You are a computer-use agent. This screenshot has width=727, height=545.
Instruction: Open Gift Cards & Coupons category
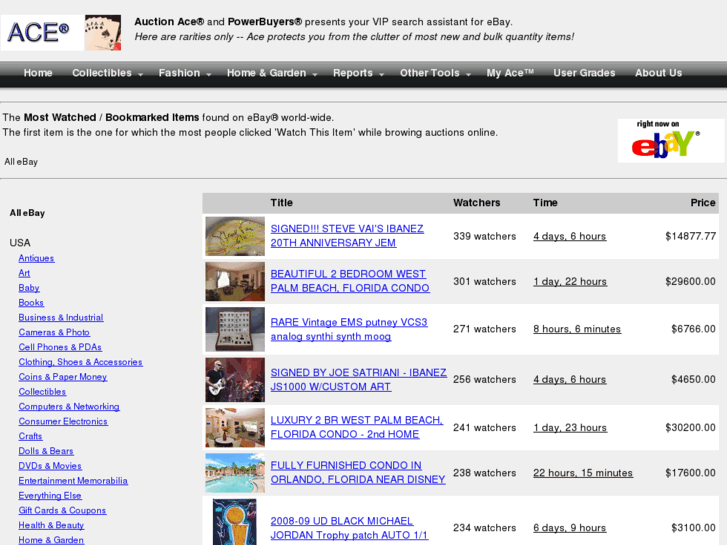62,510
